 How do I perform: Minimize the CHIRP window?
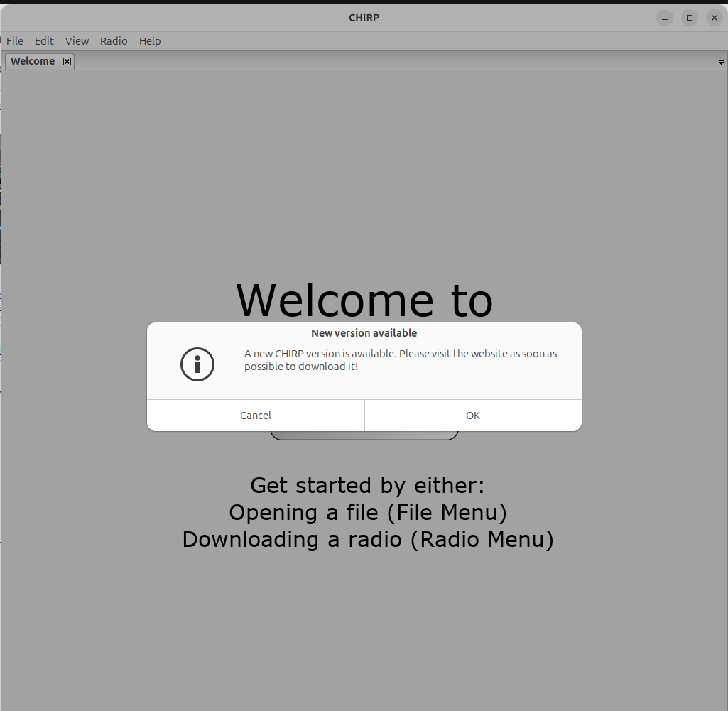(665, 18)
